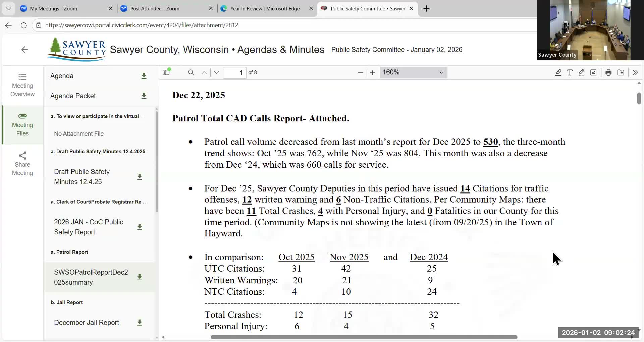Select the draw pen tool
Viewport: 644px width, 342px height.
point(582,72)
